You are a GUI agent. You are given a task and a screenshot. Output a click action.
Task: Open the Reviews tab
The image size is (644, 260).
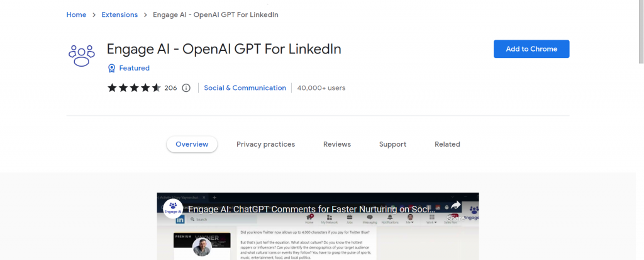[337, 144]
